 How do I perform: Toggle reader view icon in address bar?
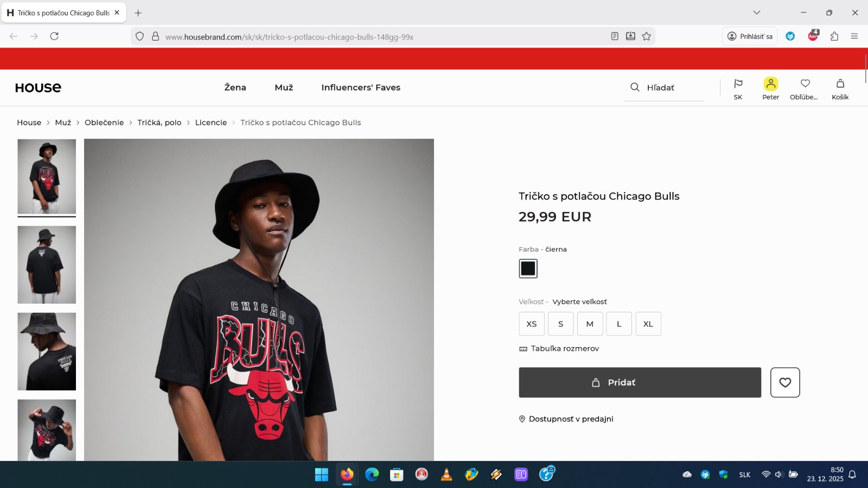coord(615,36)
